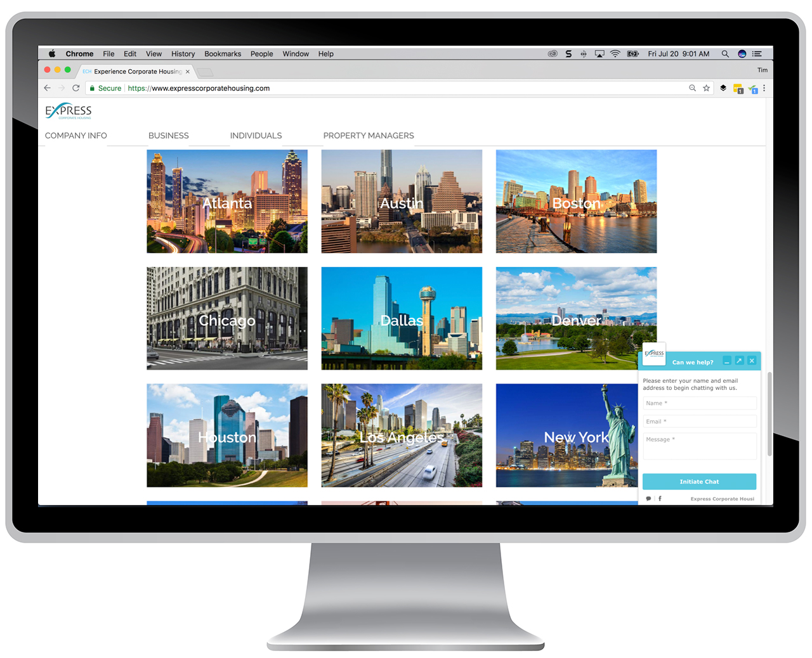Minimize the chat widget
The image size is (812, 658).
click(727, 361)
